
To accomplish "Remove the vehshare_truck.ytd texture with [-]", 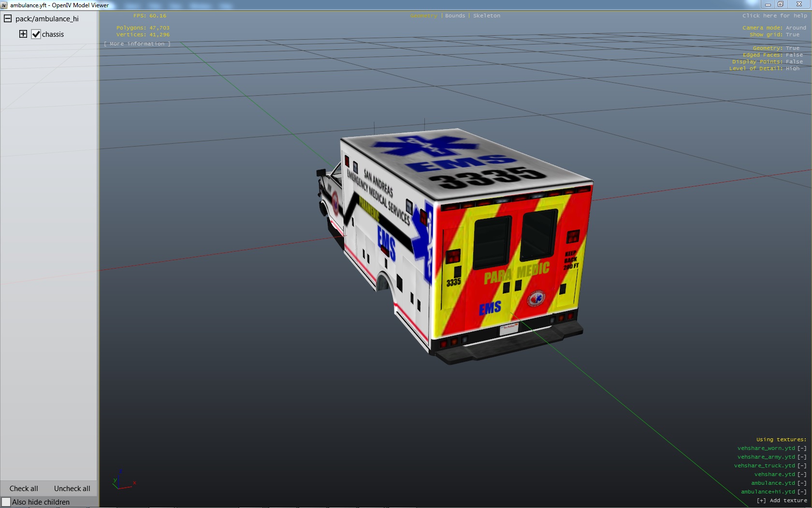I will click(x=802, y=466).
